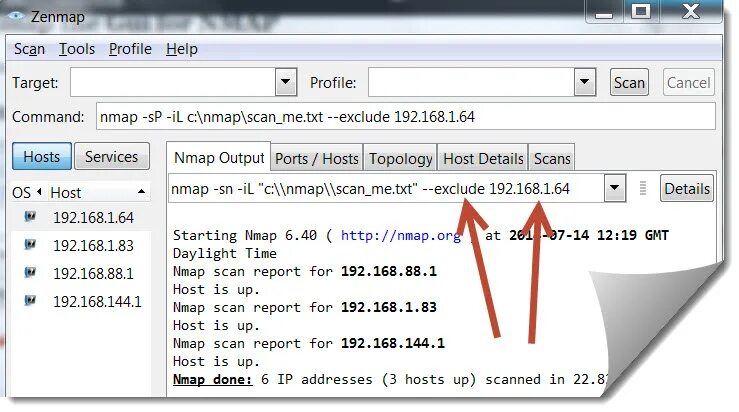Sort hosts by the OS column header

(27, 192)
